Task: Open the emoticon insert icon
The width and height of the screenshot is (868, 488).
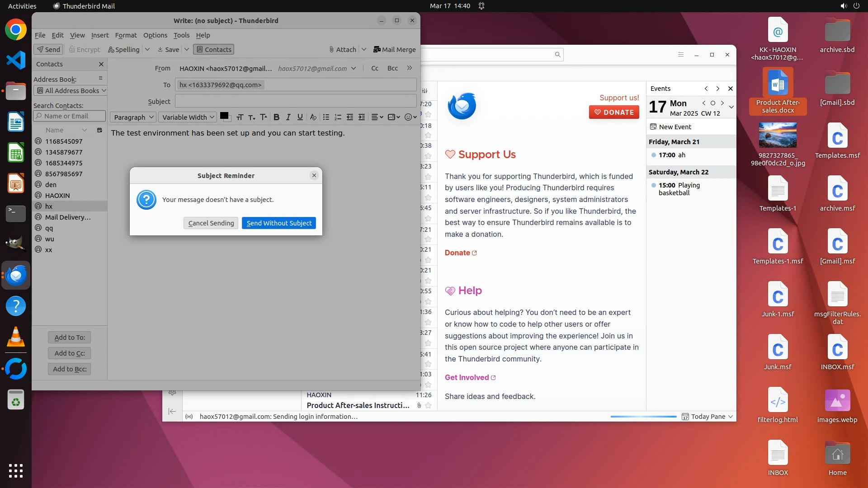Action: [408, 117]
